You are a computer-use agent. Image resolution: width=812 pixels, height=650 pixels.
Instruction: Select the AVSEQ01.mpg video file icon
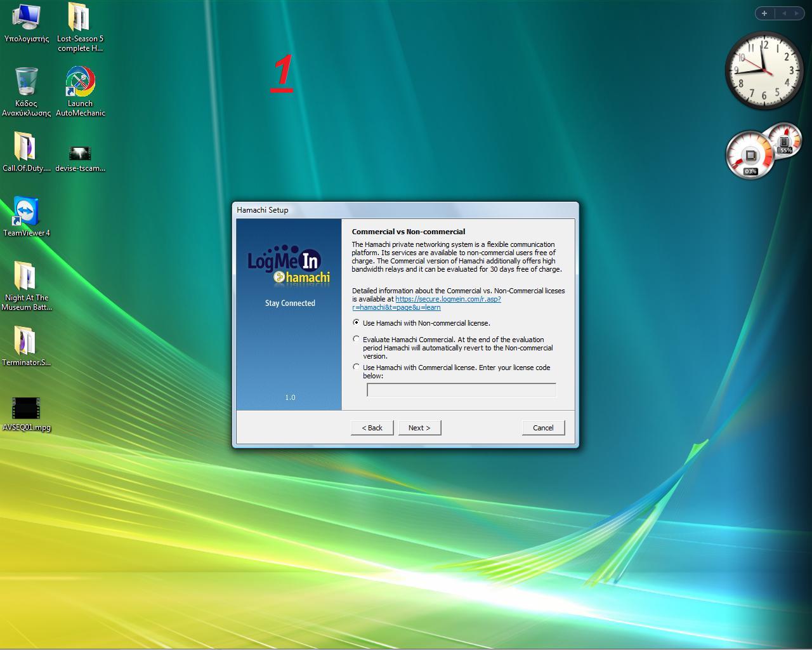[x=26, y=414]
